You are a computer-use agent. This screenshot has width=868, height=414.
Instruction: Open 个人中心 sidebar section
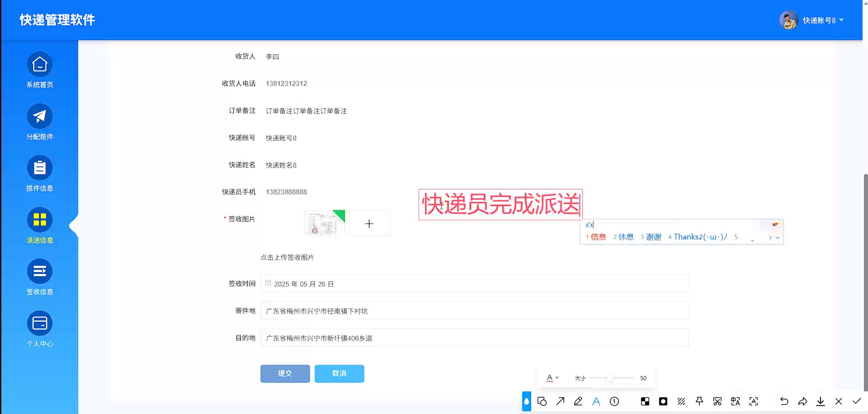(x=40, y=324)
